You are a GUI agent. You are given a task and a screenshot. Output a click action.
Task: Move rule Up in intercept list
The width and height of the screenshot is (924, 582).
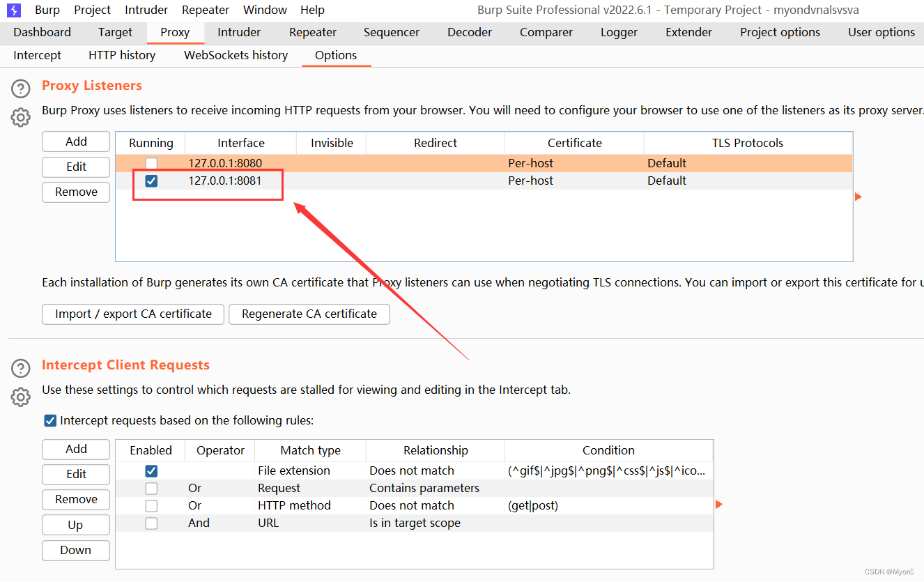76,525
